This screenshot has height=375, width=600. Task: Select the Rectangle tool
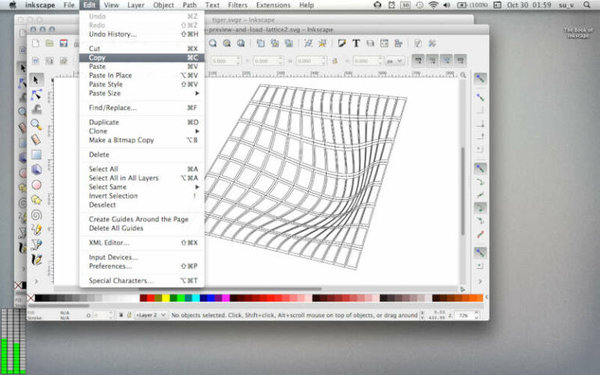pyautogui.click(x=36, y=155)
